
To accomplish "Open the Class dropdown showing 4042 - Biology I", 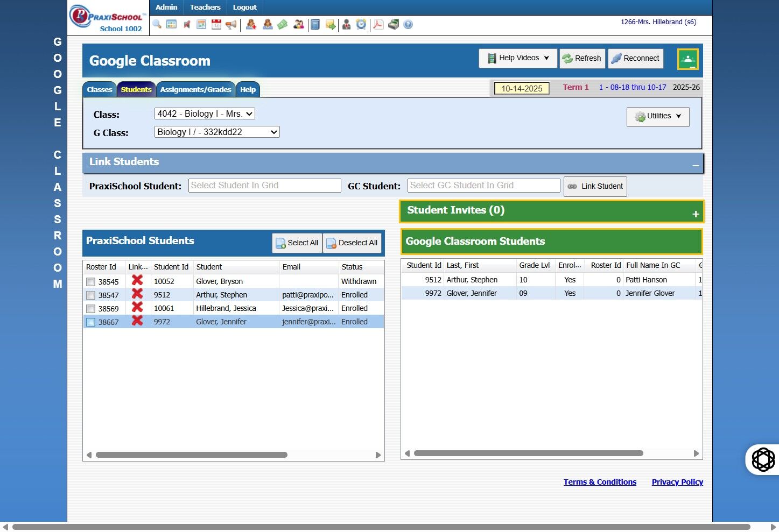I will (x=205, y=114).
